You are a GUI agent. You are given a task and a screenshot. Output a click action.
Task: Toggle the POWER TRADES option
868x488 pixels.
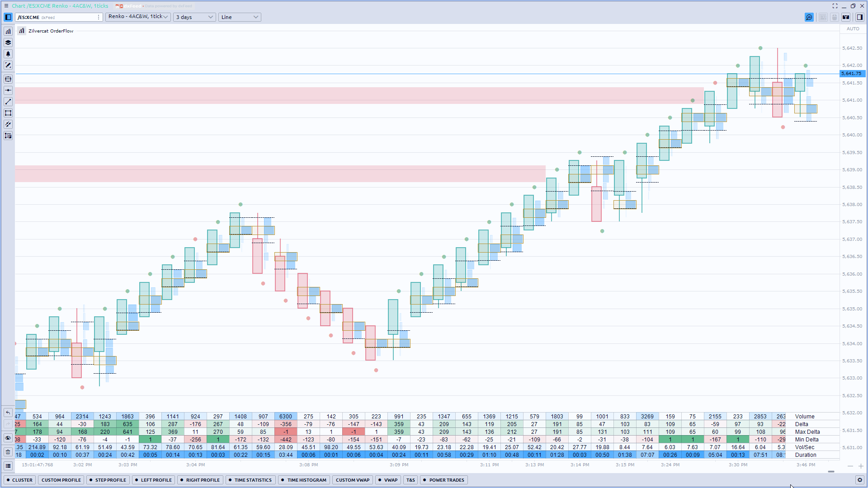pos(443,480)
